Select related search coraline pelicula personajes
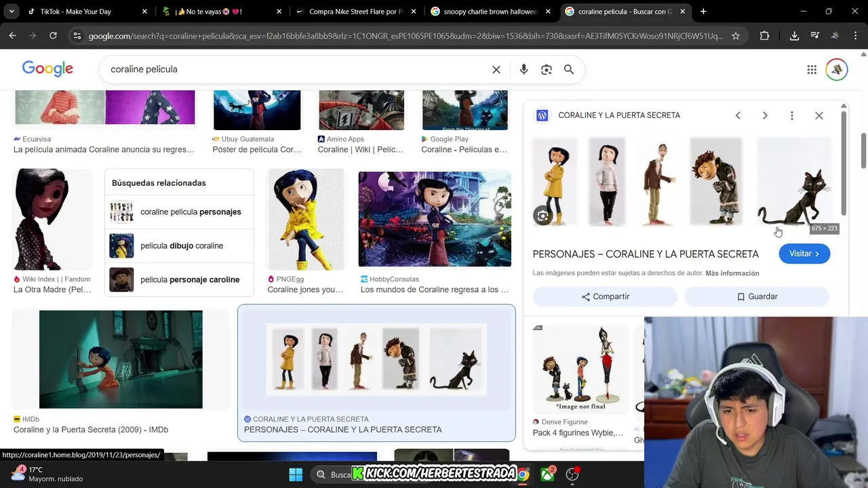This screenshot has width=868, height=488. point(179,212)
